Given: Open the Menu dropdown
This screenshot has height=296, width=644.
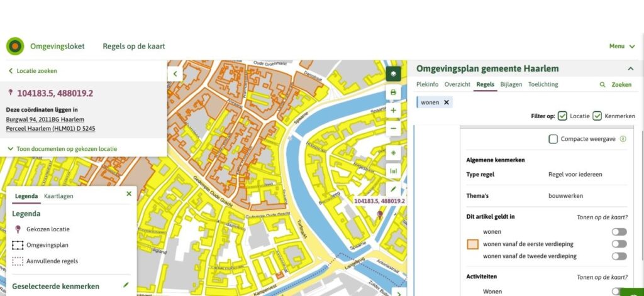Looking at the screenshot, I should point(622,47).
